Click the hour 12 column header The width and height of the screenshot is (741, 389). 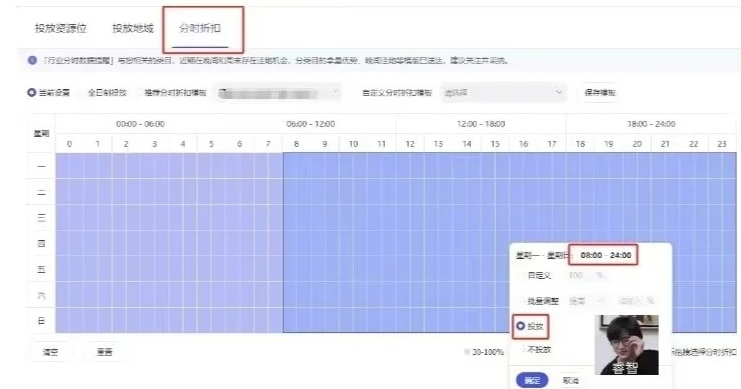coord(410,144)
